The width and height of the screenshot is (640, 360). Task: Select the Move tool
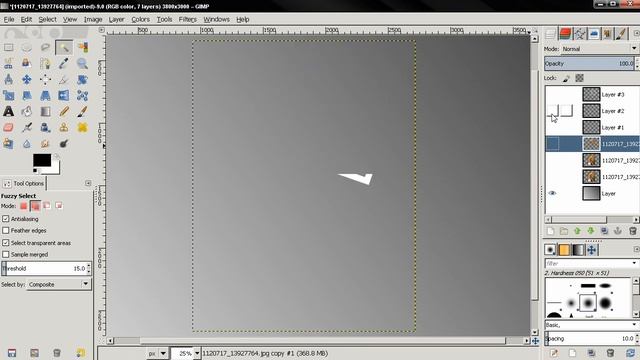[27, 80]
